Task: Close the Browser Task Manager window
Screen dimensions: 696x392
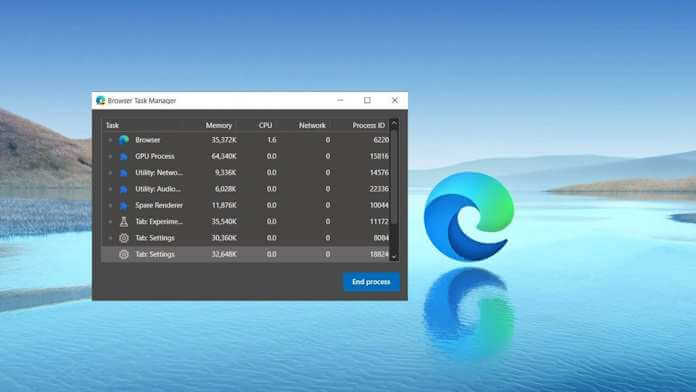Action: [395, 100]
